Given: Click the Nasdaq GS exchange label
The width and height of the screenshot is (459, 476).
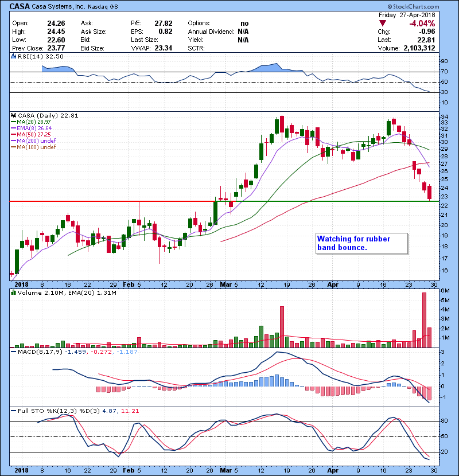Looking at the screenshot, I should click(x=103, y=7).
